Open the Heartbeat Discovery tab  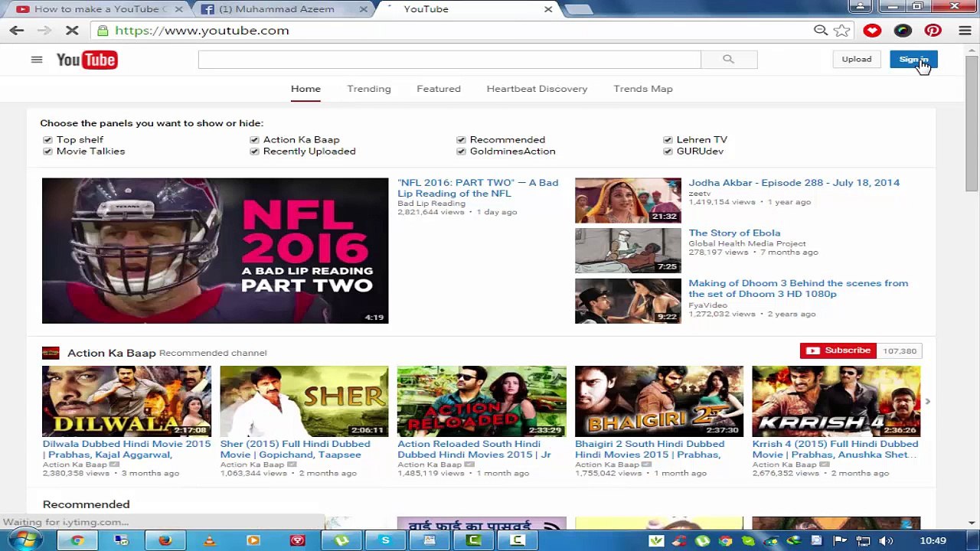click(x=537, y=89)
